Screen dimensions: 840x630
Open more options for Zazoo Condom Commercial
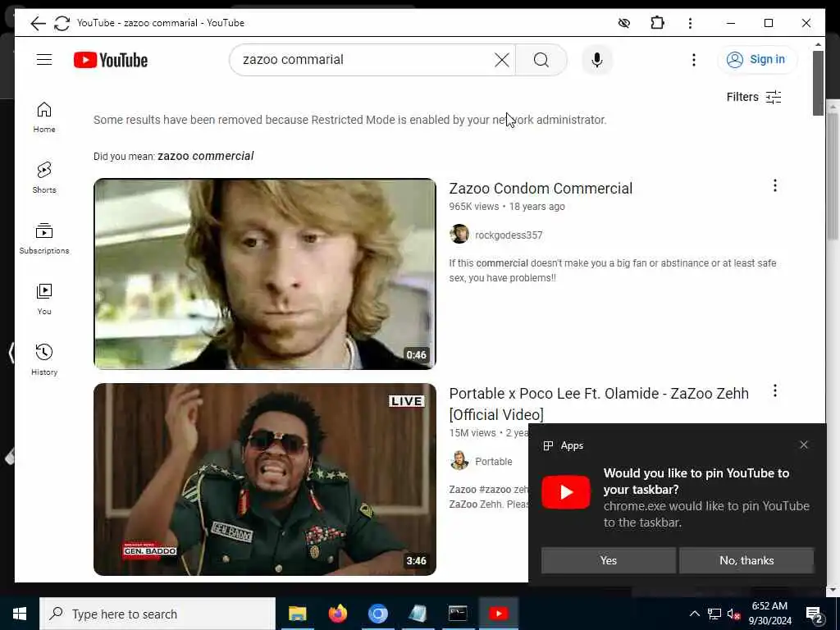(774, 186)
